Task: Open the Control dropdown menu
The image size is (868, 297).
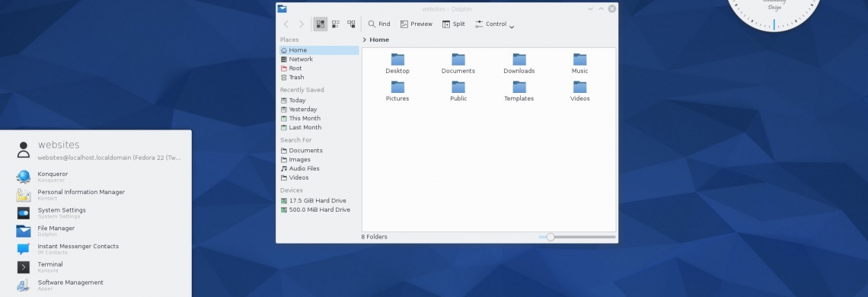Action: point(494,24)
